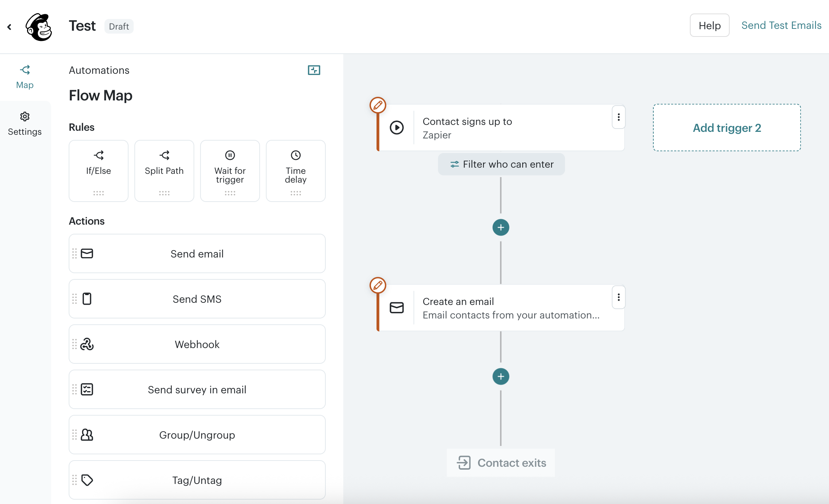The image size is (829, 504).
Task: Click pencil edit badge on email step
Action: [378, 286]
